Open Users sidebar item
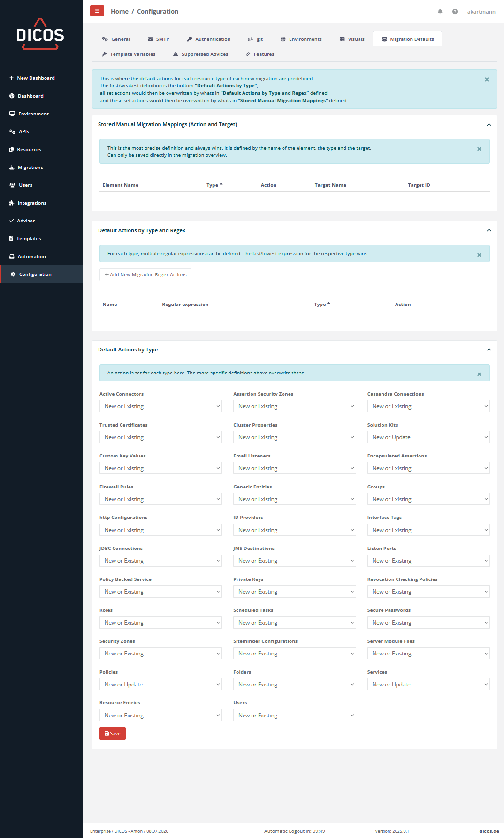 41,185
